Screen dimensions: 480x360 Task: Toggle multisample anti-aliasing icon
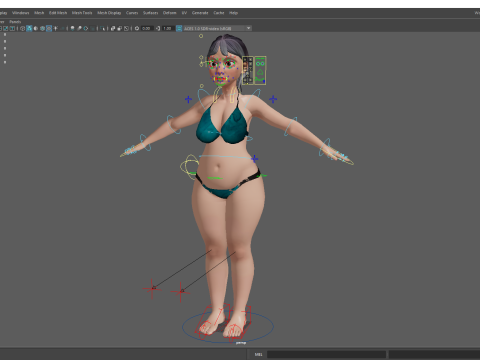coord(86,28)
